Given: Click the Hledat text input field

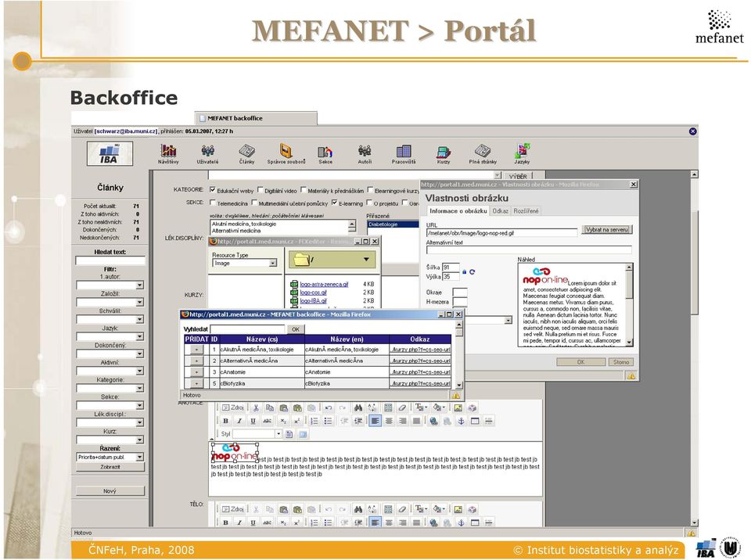Looking at the screenshot, I should coord(110,260).
